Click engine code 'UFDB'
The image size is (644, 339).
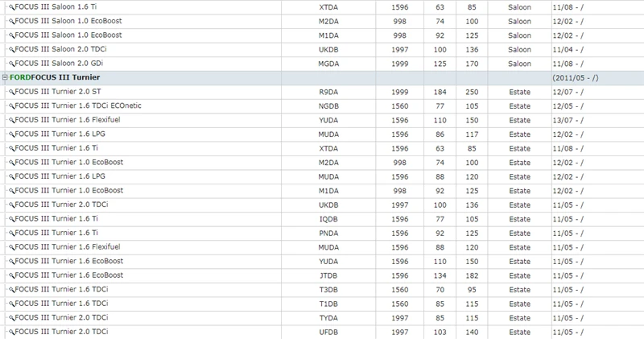point(328,332)
